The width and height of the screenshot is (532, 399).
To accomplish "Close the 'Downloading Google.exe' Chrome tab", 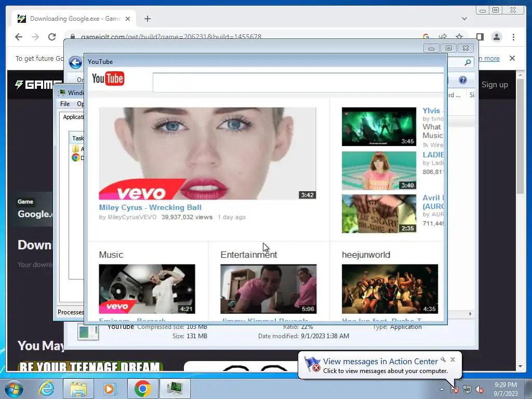I will pyautogui.click(x=128, y=19).
